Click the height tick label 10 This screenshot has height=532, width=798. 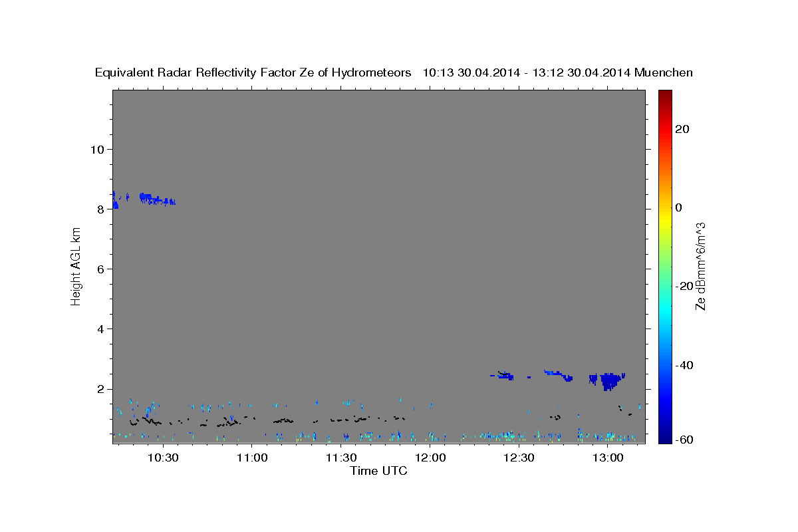click(x=97, y=149)
